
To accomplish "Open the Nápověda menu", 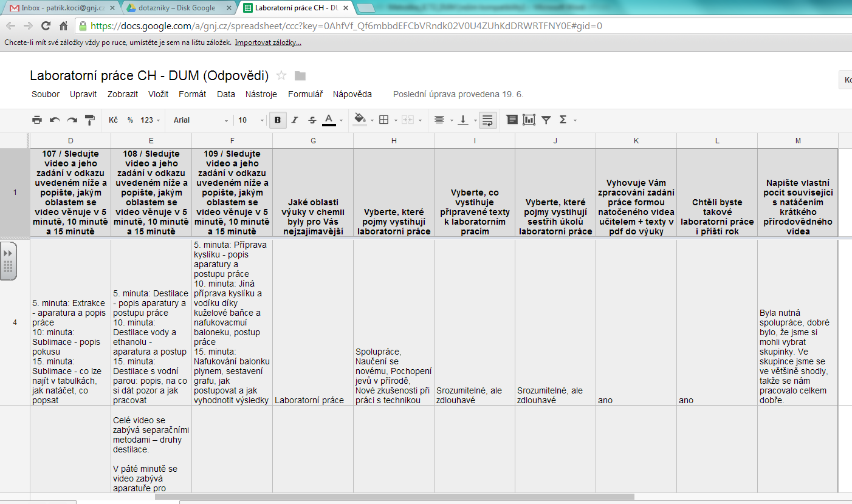I will (x=352, y=94).
